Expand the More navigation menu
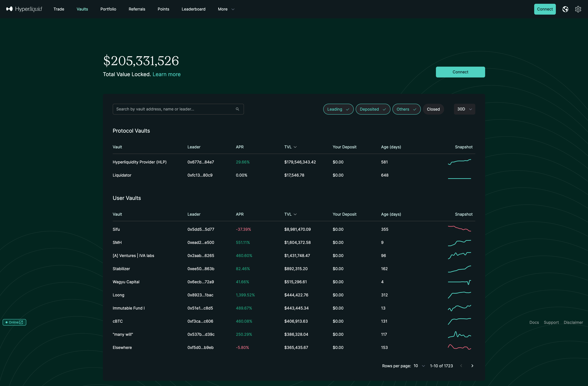Screen dimensions: 588x386 coord(226,9)
